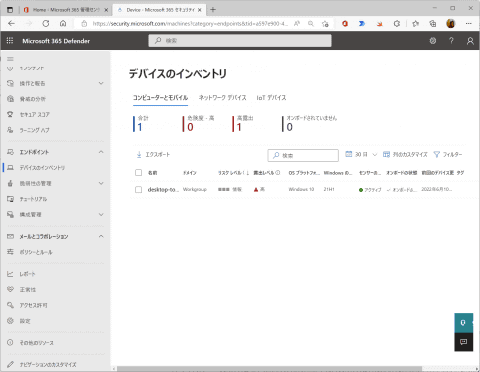Click the 21H1 version cell

(329, 189)
